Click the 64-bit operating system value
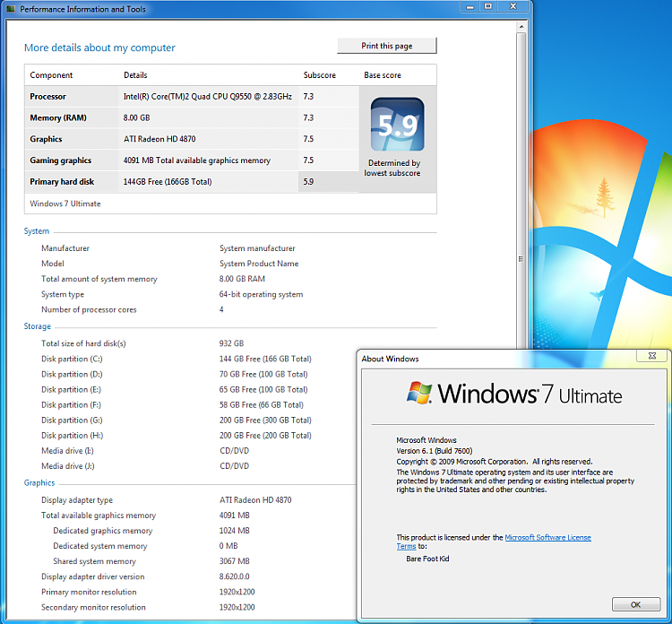 pos(261,294)
